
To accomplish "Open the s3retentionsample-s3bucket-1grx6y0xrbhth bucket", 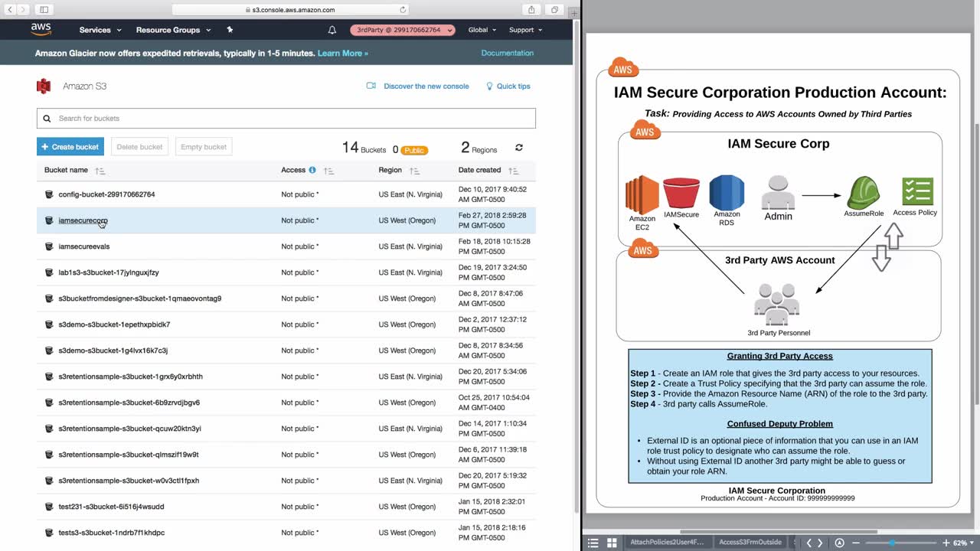I will (x=131, y=377).
